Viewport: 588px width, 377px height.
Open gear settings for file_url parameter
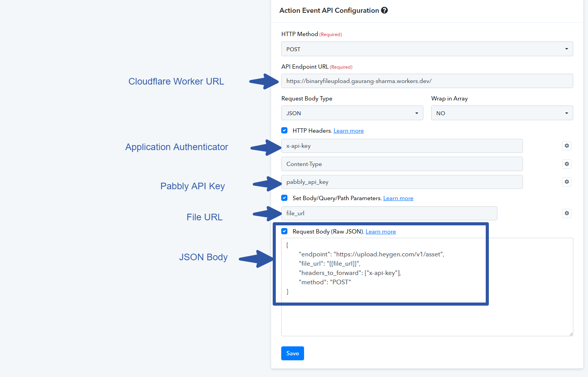(x=567, y=213)
